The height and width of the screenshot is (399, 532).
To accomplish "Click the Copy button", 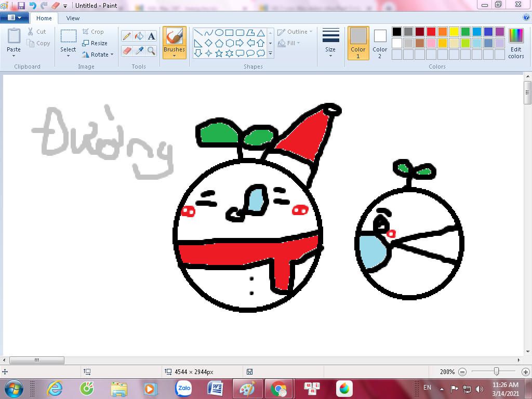I will [38, 44].
